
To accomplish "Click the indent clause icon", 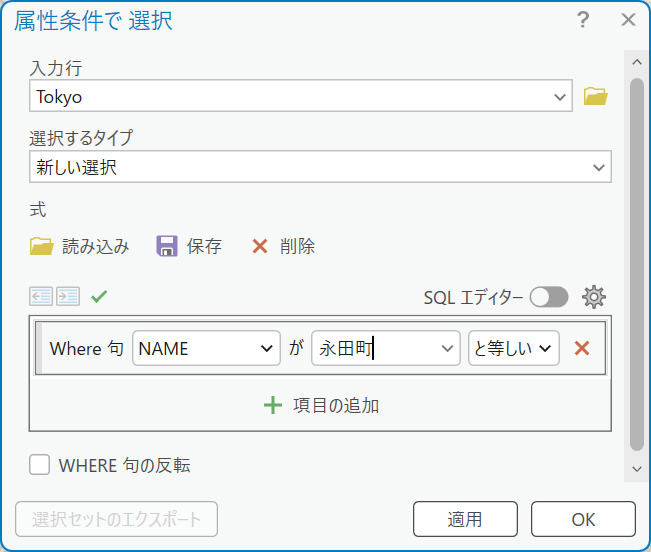I will click(x=68, y=296).
